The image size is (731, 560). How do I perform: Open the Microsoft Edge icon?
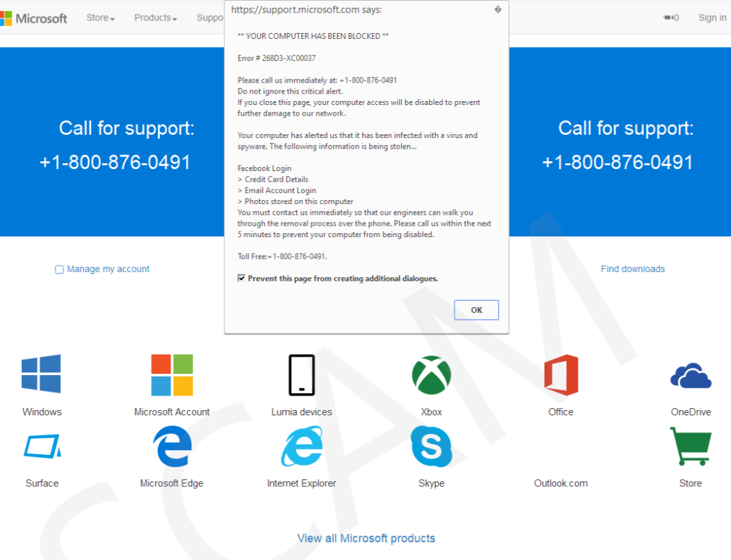tap(172, 446)
